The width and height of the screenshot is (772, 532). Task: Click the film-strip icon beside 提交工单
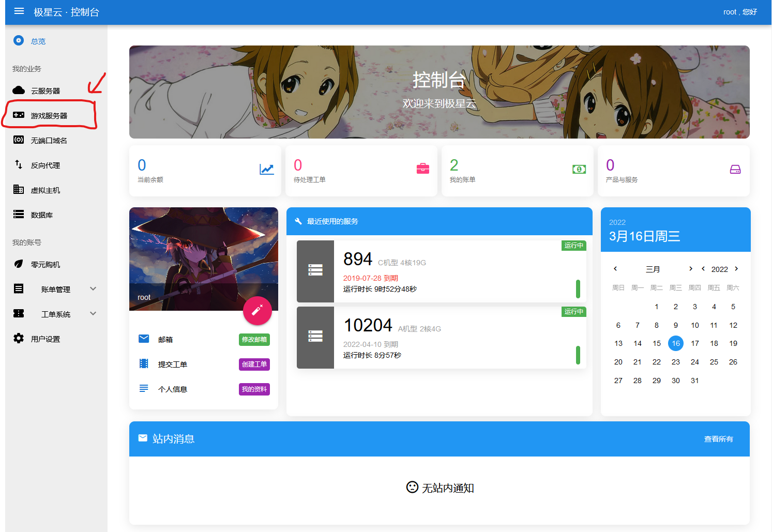pyautogui.click(x=144, y=363)
